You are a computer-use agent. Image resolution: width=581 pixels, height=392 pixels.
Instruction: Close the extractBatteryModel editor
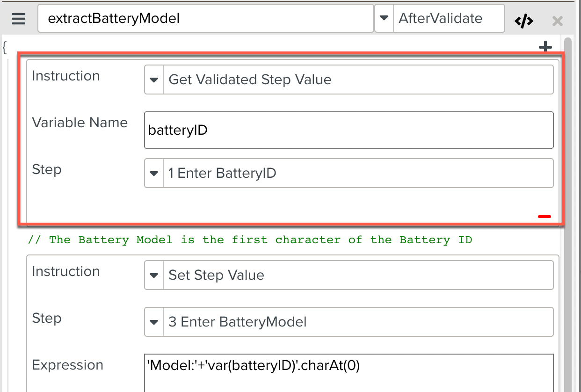557,21
